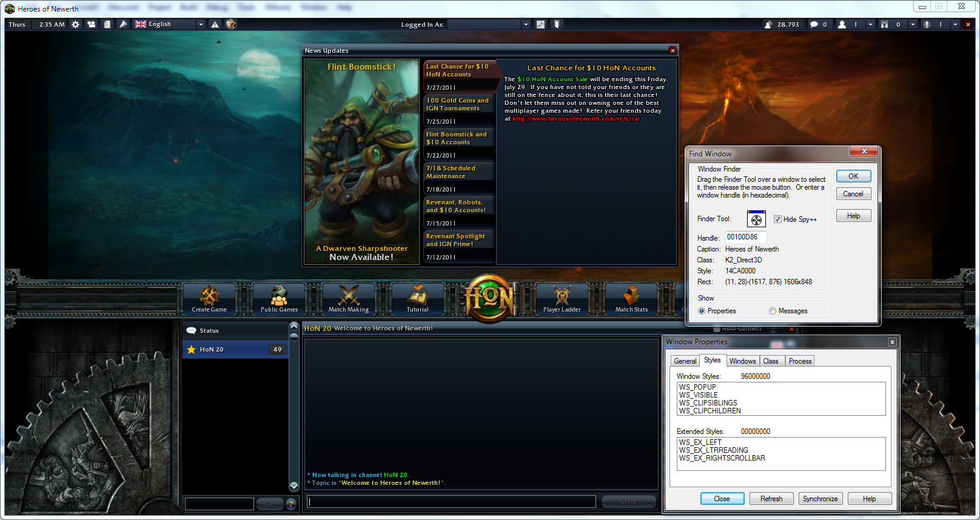Click the warning triangle icon
Viewport: 980px width, 520px height.
(x=215, y=24)
